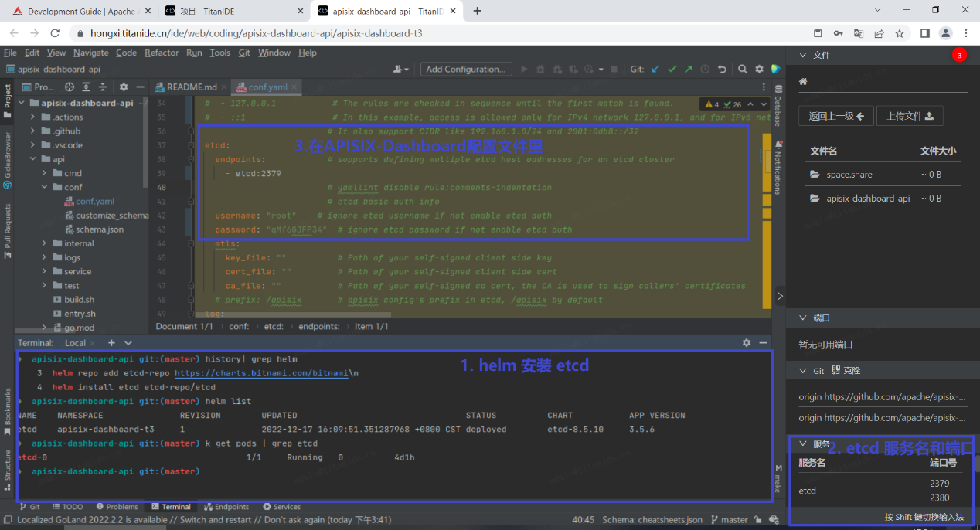Image resolution: width=980 pixels, height=530 pixels.
Task: Push commits with the green Git arrow
Action: [x=688, y=68]
